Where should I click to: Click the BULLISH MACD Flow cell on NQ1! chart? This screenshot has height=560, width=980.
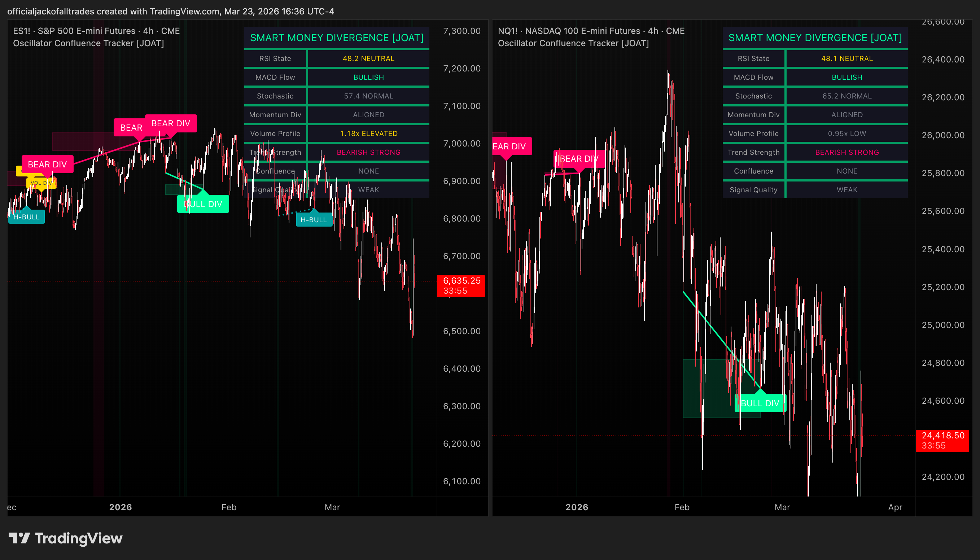click(847, 77)
